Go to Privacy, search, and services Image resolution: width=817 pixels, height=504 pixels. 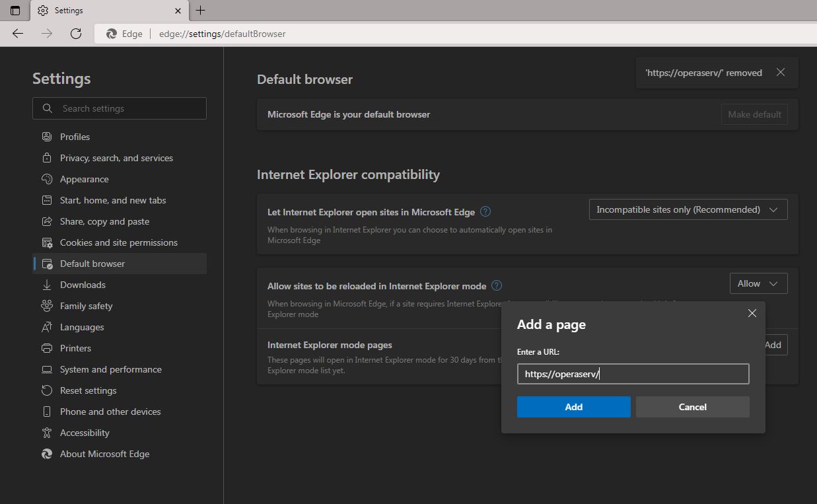point(120,158)
